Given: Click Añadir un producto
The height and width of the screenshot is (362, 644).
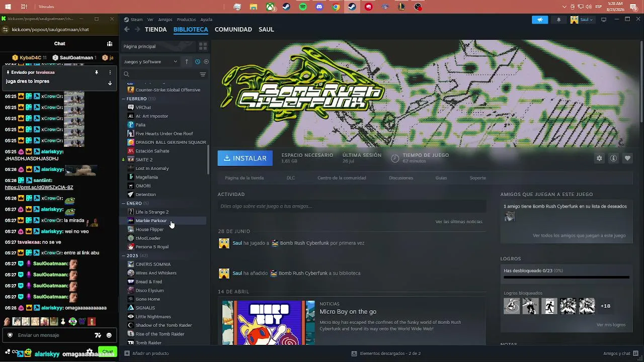Looking at the screenshot, I should (146, 353).
